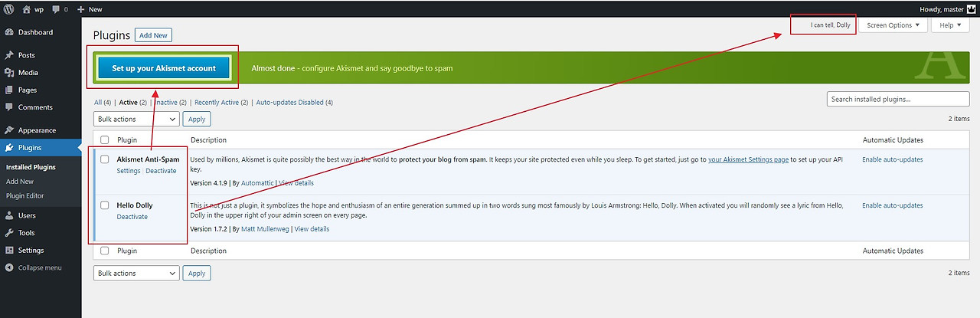The width and height of the screenshot is (980, 318).
Task: Click the Search installed plugins field
Action: (x=898, y=100)
